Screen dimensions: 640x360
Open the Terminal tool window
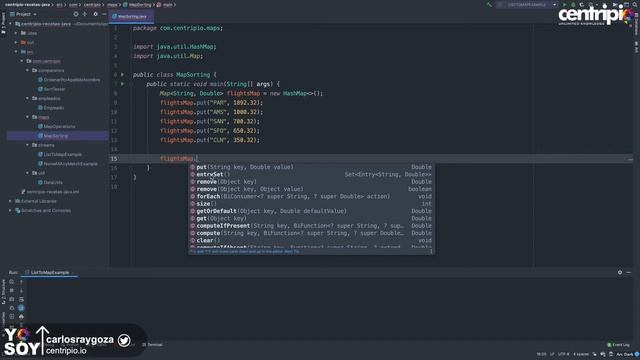[x=152, y=344]
